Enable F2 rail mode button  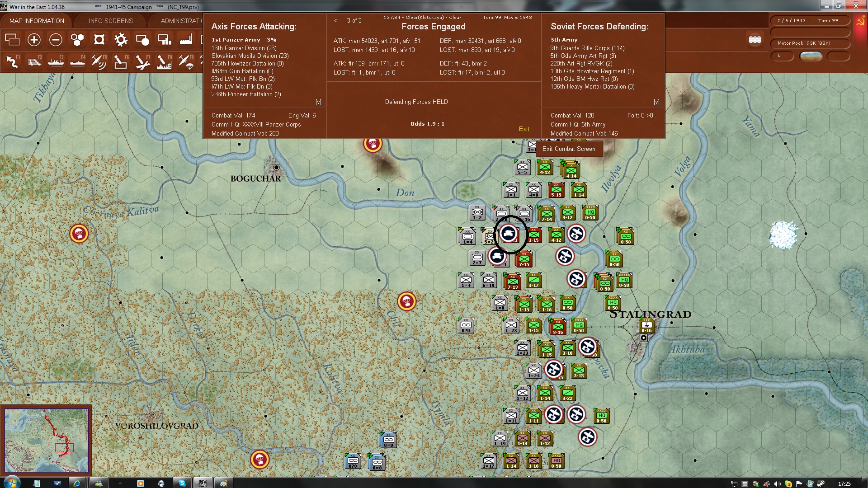(34, 62)
